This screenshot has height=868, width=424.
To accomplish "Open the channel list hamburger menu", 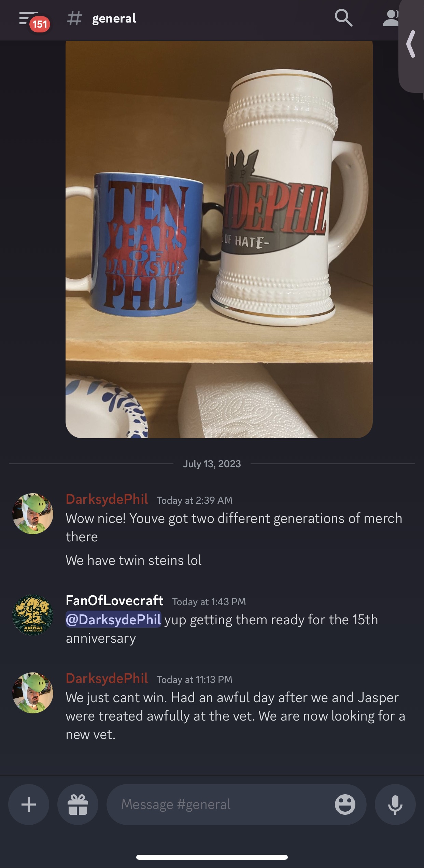I will pos(28,18).
